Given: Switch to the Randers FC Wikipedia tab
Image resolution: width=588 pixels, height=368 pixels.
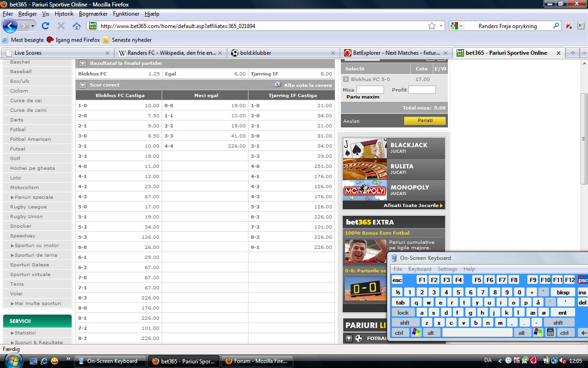Looking at the screenshot, I should [x=170, y=53].
